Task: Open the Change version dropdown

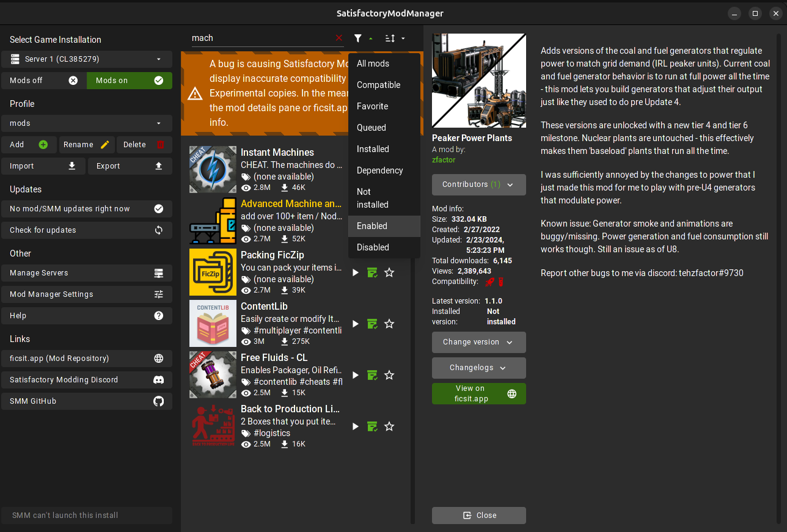Action: (479, 342)
